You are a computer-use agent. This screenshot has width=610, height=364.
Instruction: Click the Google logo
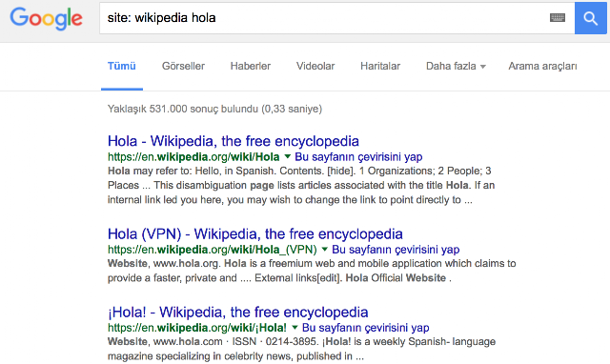coord(46,18)
